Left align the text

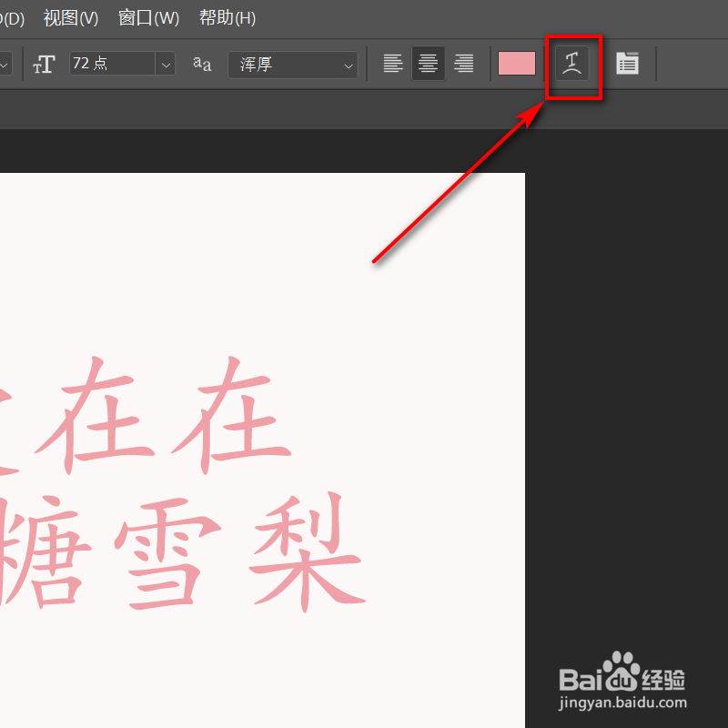tap(393, 64)
